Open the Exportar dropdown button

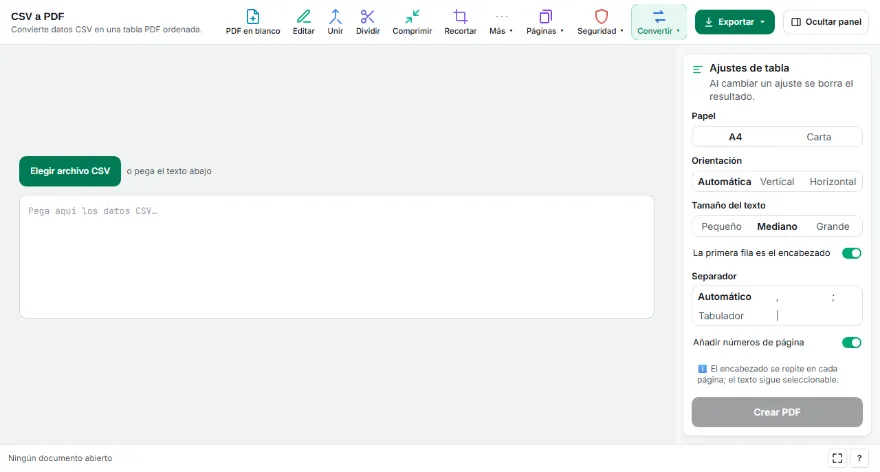[734, 22]
